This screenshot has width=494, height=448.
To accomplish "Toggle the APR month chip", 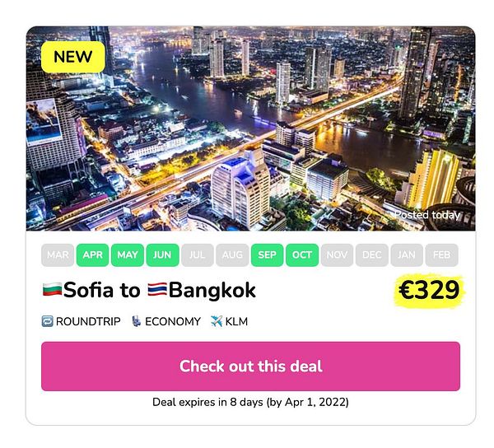I will (x=93, y=254).
